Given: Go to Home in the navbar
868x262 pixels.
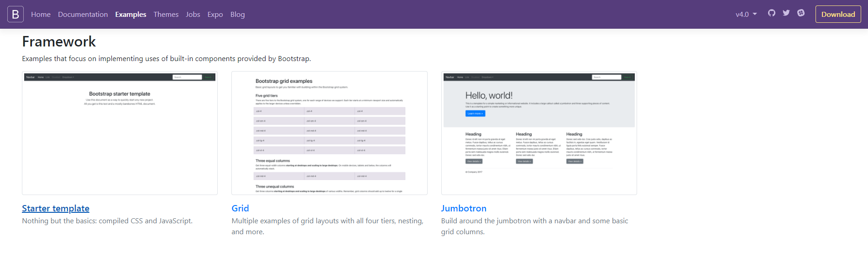Looking at the screenshot, I should click(41, 15).
